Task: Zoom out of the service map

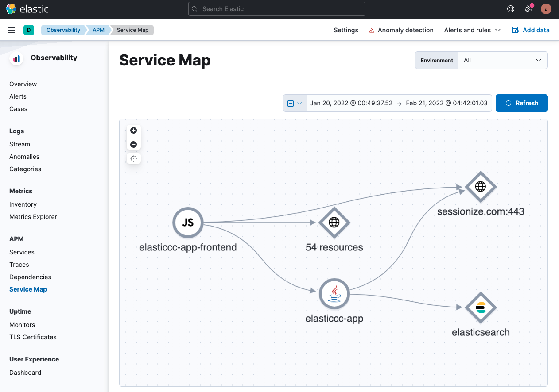Action: 133,145
